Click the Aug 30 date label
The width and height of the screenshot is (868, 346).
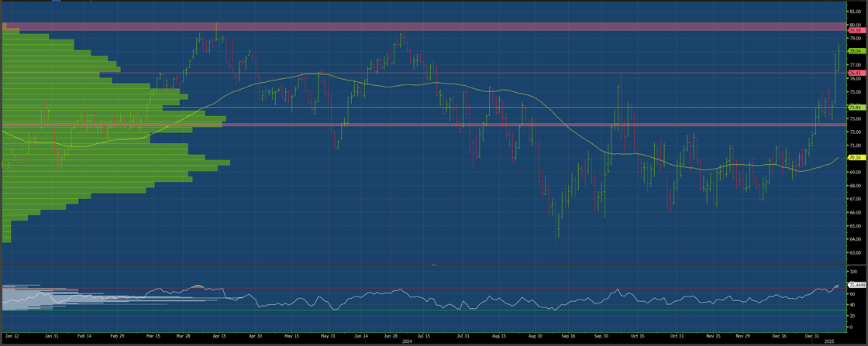point(536,335)
